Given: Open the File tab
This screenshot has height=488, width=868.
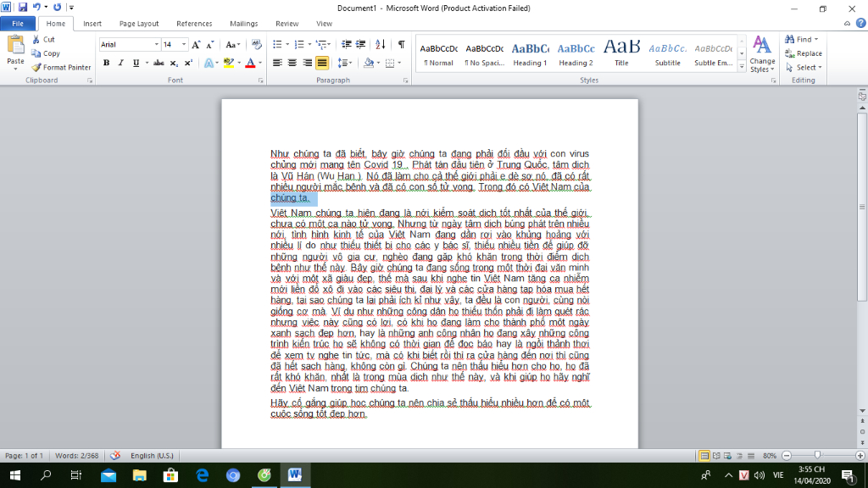Looking at the screenshot, I should [18, 23].
